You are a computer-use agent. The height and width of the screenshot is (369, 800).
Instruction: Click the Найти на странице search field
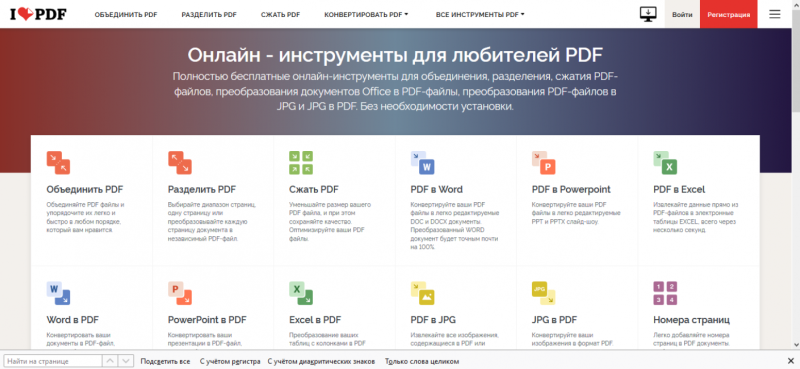pos(53,361)
